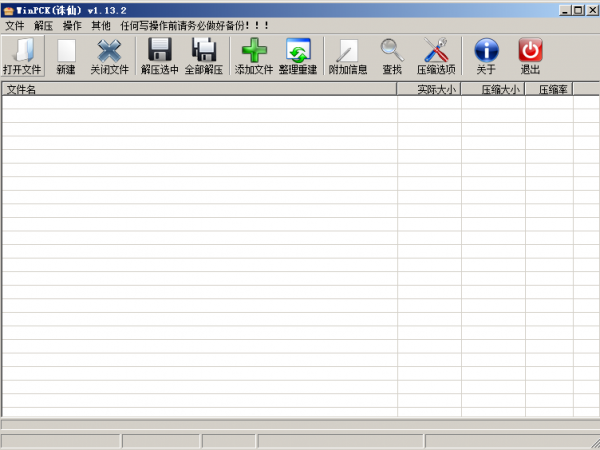Open the 文件 menu
The image size is (600, 450).
15,26
